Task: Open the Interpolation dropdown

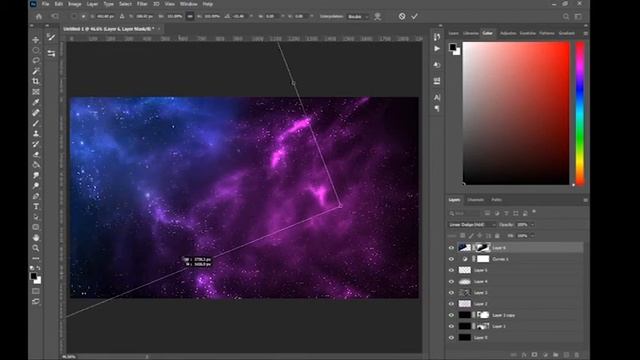Action: pos(358,17)
